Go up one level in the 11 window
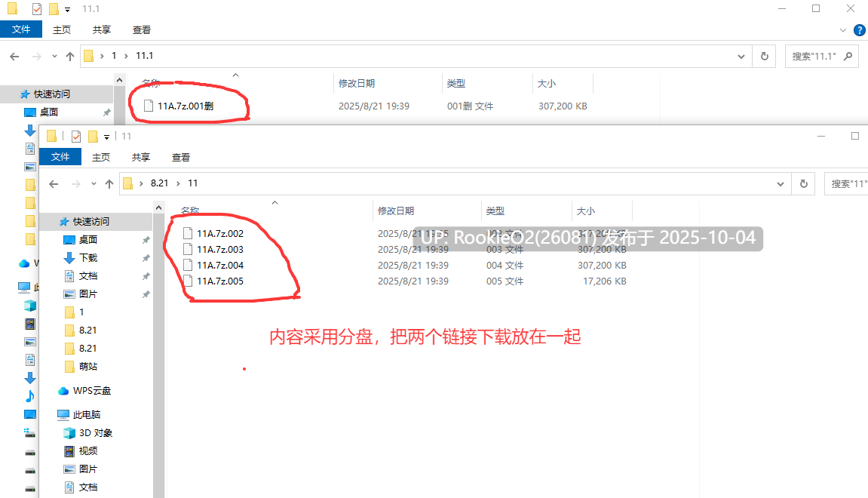This screenshot has height=498, width=868. pyautogui.click(x=109, y=184)
